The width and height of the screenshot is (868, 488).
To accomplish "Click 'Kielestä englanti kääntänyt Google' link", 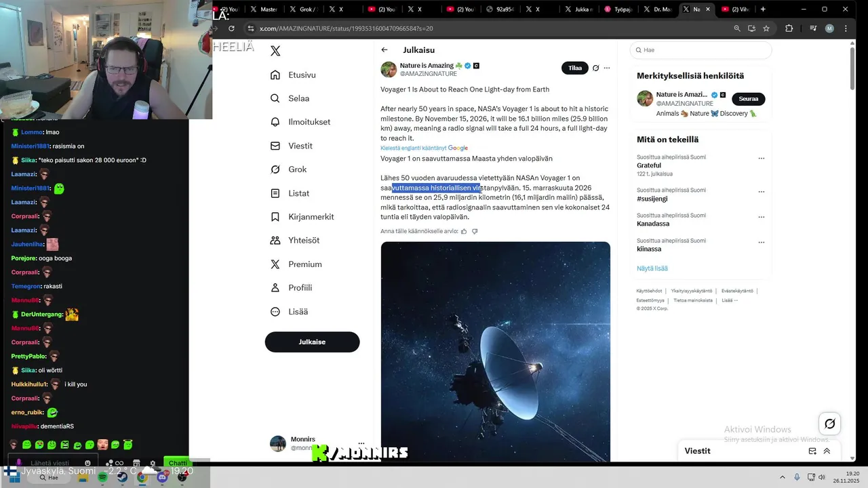I will coord(424,148).
